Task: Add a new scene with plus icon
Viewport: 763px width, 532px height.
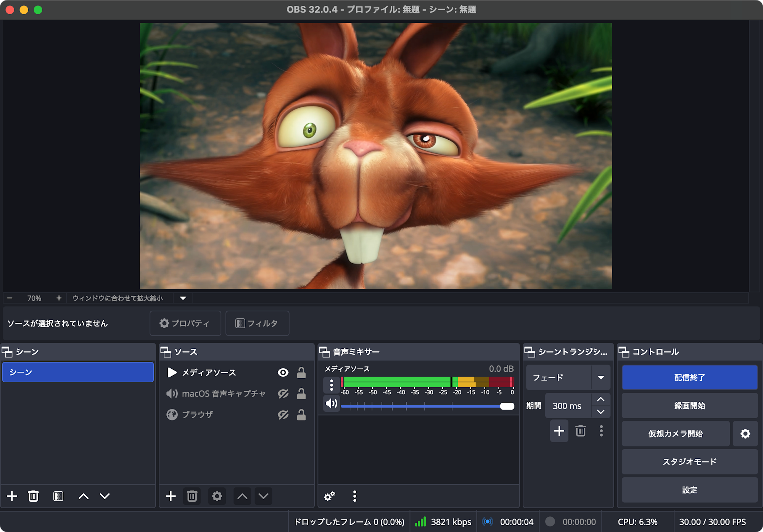Action: [x=12, y=496]
